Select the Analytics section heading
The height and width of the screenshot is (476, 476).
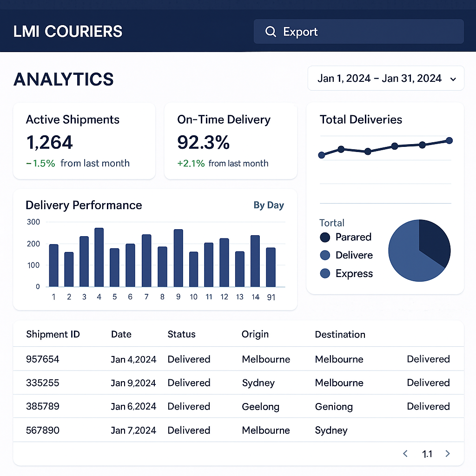pyautogui.click(x=63, y=79)
